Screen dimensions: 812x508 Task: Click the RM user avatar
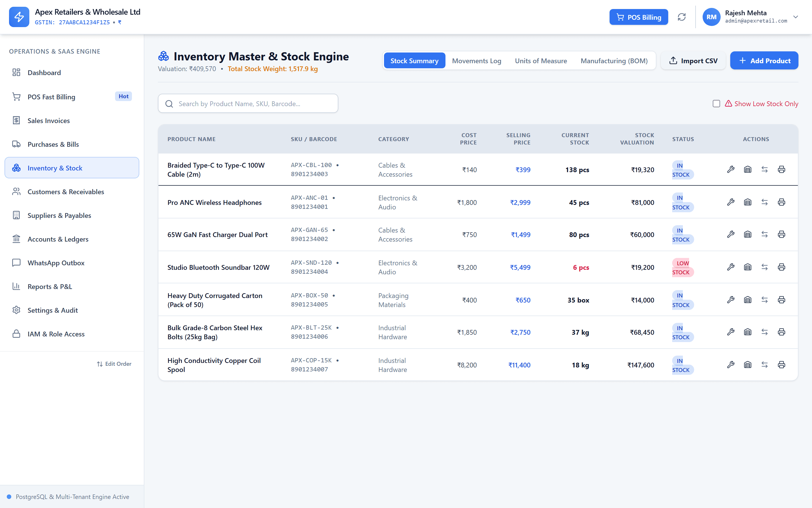711,17
